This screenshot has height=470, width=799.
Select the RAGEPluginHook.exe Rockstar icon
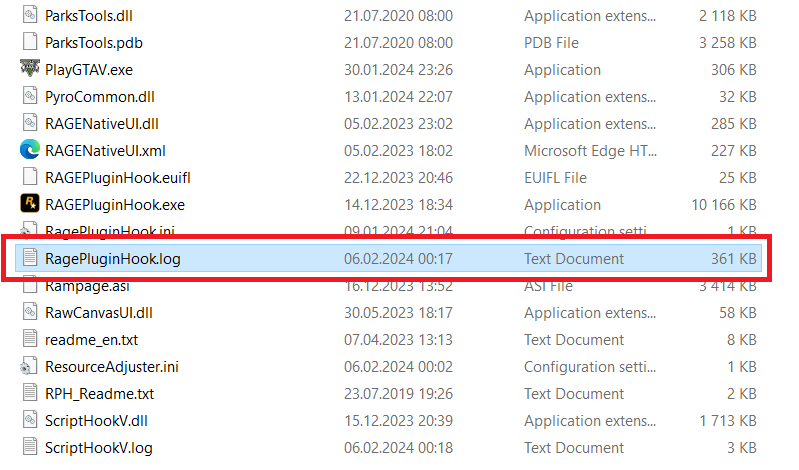pos(29,204)
